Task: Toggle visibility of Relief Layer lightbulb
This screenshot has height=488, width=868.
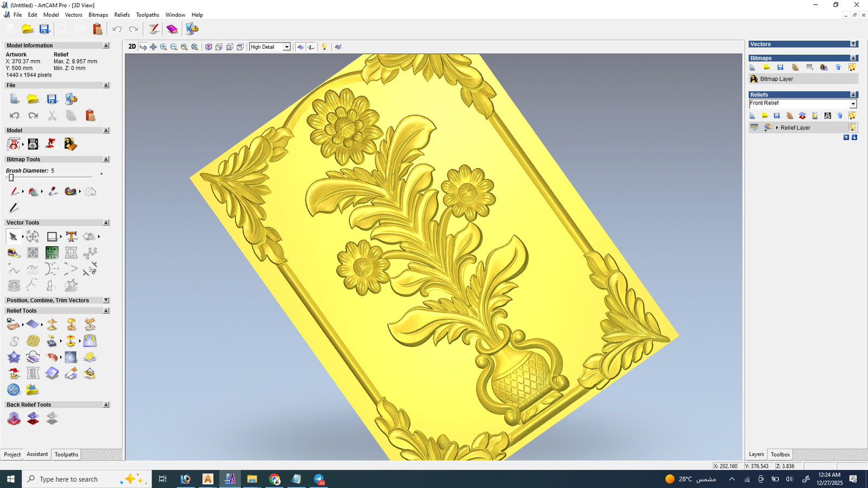Action: pyautogui.click(x=852, y=127)
